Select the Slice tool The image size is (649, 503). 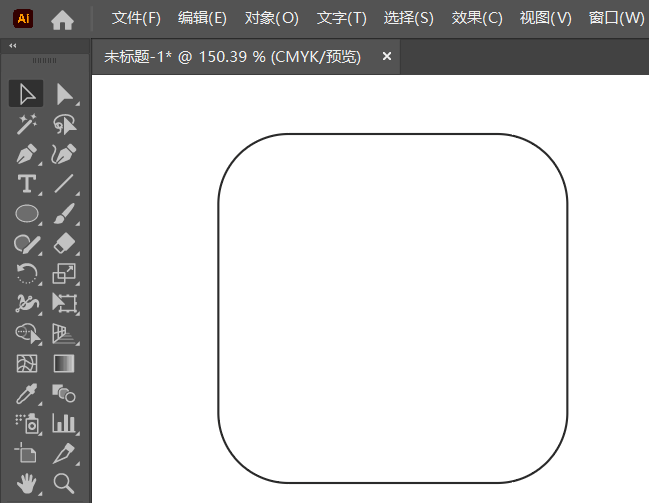tap(65, 453)
